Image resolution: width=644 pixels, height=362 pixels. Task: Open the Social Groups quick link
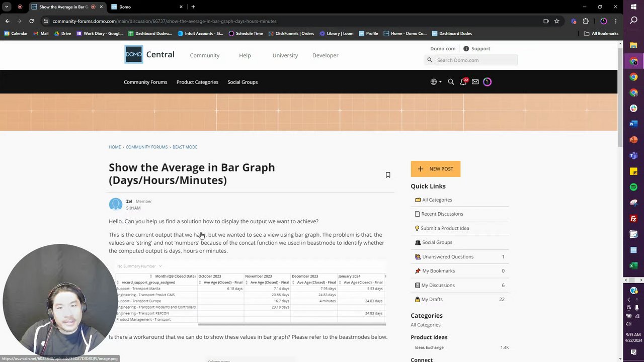pos(437,242)
